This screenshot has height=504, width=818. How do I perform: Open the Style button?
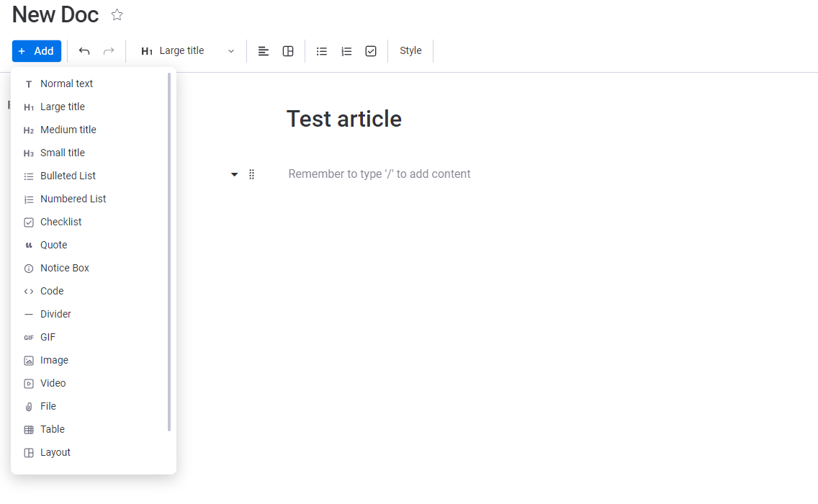click(x=410, y=51)
